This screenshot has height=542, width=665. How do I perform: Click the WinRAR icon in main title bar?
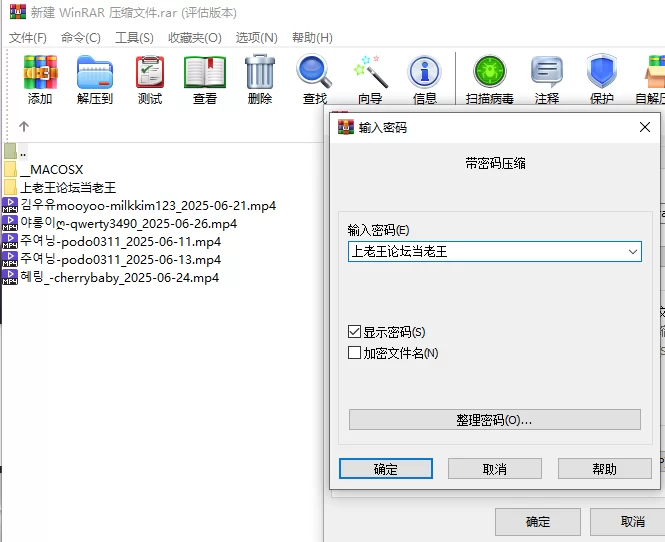coord(18,11)
